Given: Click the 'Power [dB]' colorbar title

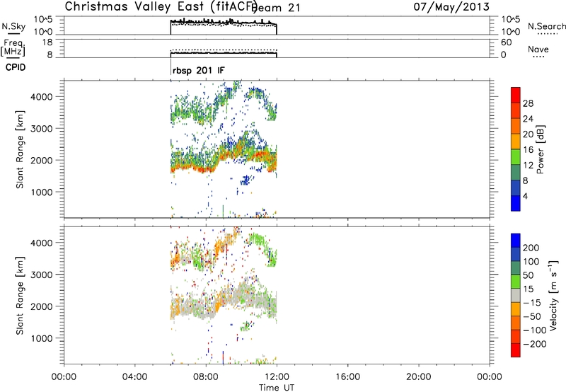Looking at the screenshot, I should point(540,149).
